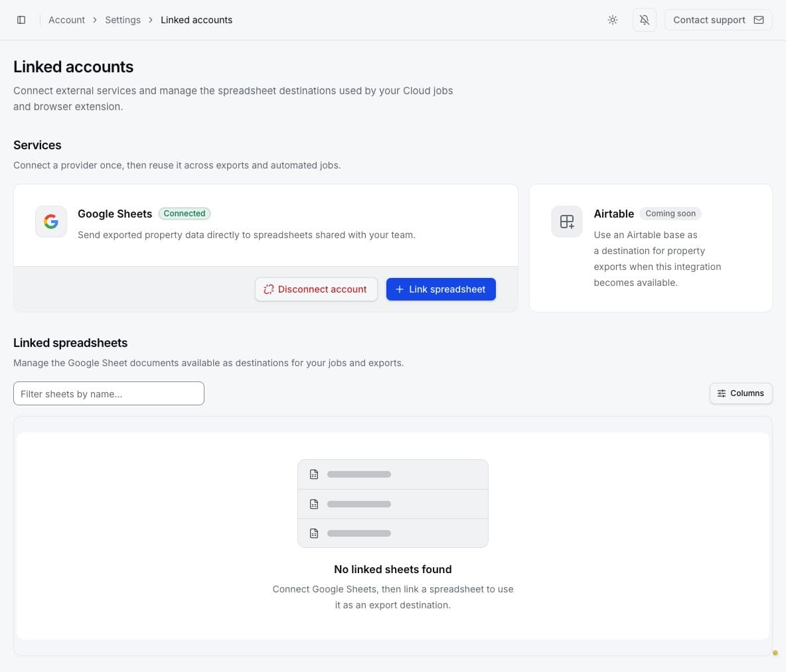Image resolution: width=786 pixels, height=672 pixels.
Task: Focus the Filter sheets by name field
Action: pos(109,393)
